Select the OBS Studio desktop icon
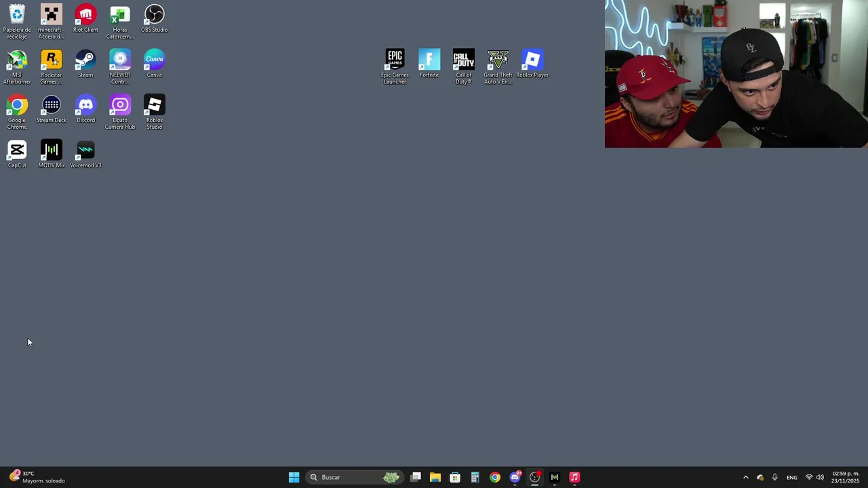Image resolution: width=868 pixels, height=488 pixels. (x=155, y=19)
